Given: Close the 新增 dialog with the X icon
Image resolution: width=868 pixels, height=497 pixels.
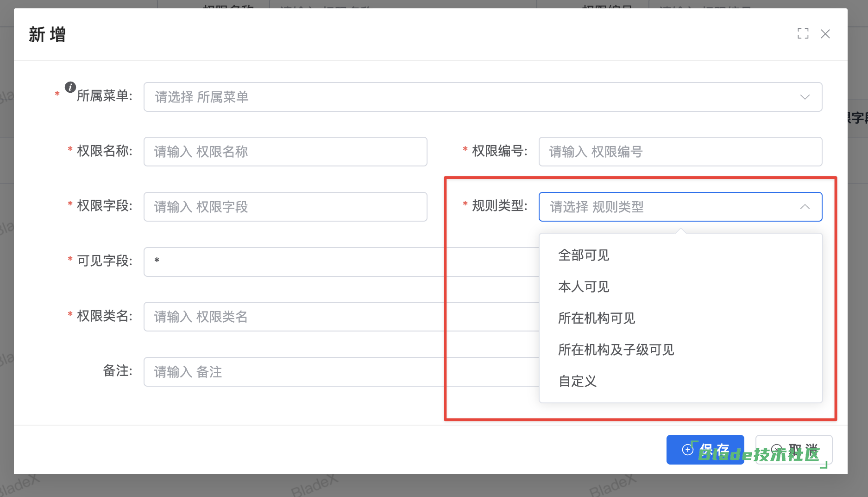Looking at the screenshot, I should (x=825, y=34).
